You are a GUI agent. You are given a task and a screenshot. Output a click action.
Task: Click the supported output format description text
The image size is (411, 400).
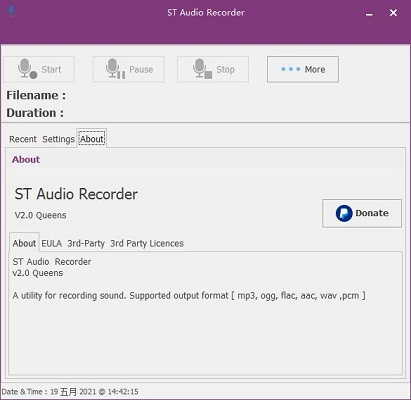click(189, 296)
